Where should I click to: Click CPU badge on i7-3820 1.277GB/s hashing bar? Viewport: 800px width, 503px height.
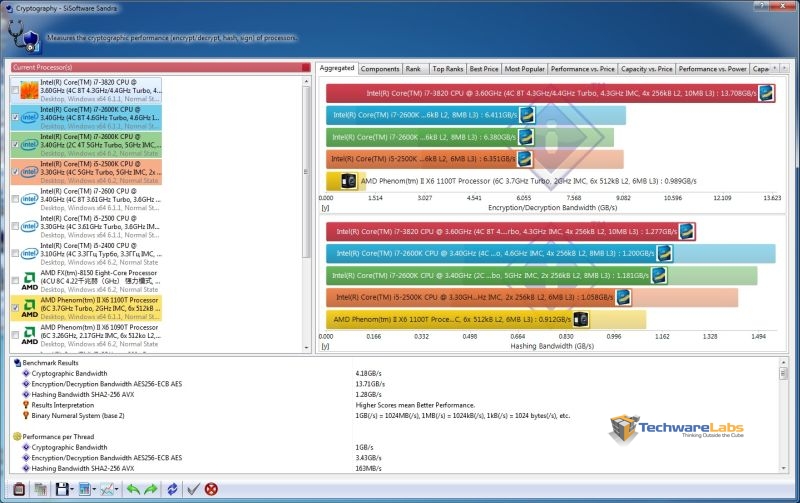tap(687, 232)
